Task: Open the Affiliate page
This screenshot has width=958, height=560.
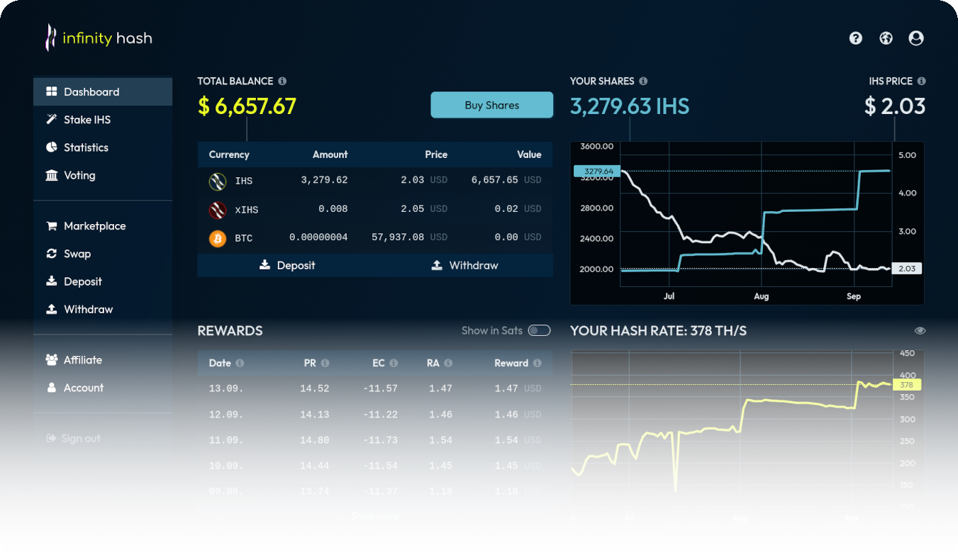Action: click(x=103, y=359)
